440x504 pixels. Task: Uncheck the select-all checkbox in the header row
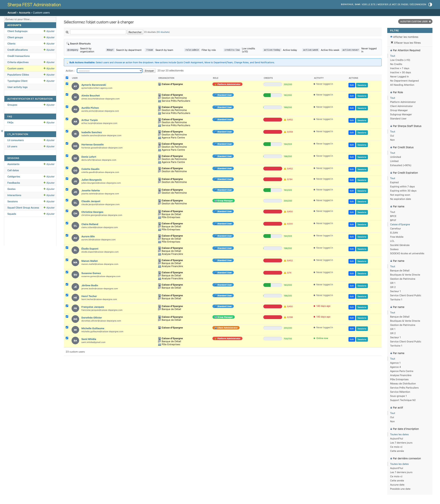pos(67,78)
